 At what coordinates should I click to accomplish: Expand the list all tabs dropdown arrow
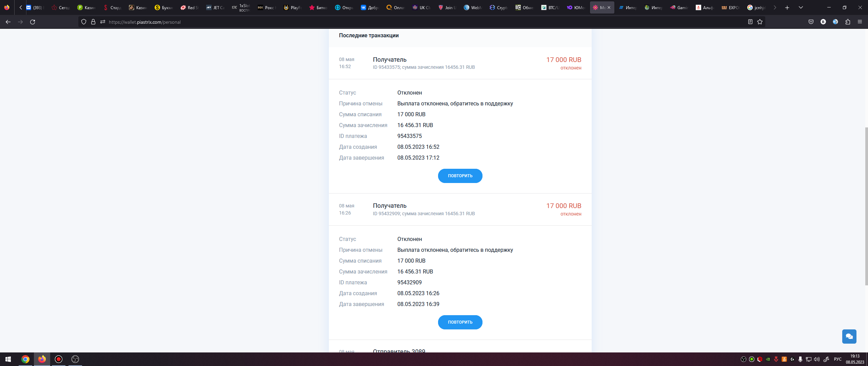coord(801,7)
